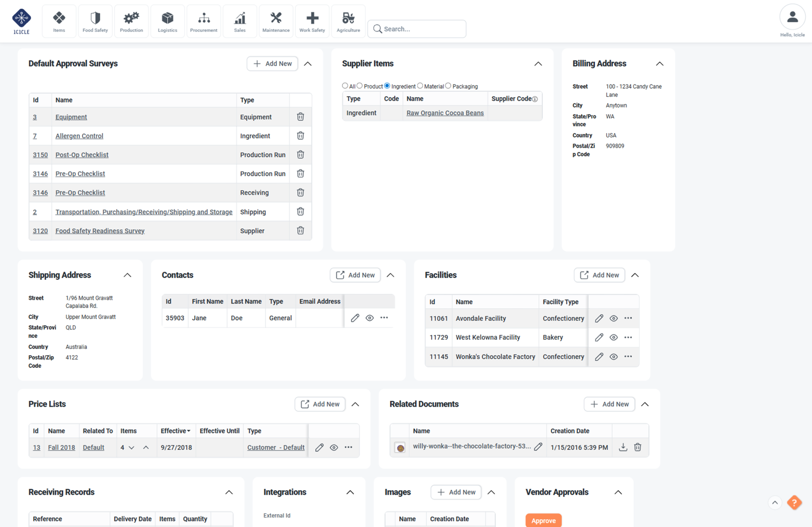The height and width of the screenshot is (527, 812).
Task: Add new related document
Action: pos(609,404)
